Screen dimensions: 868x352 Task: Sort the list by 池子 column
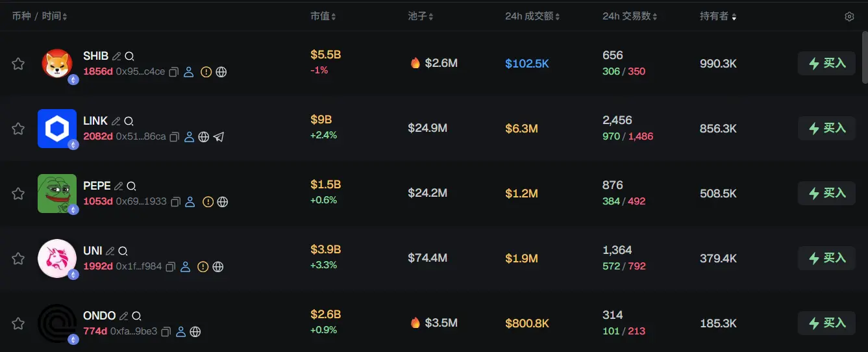click(x=420, y=16)
